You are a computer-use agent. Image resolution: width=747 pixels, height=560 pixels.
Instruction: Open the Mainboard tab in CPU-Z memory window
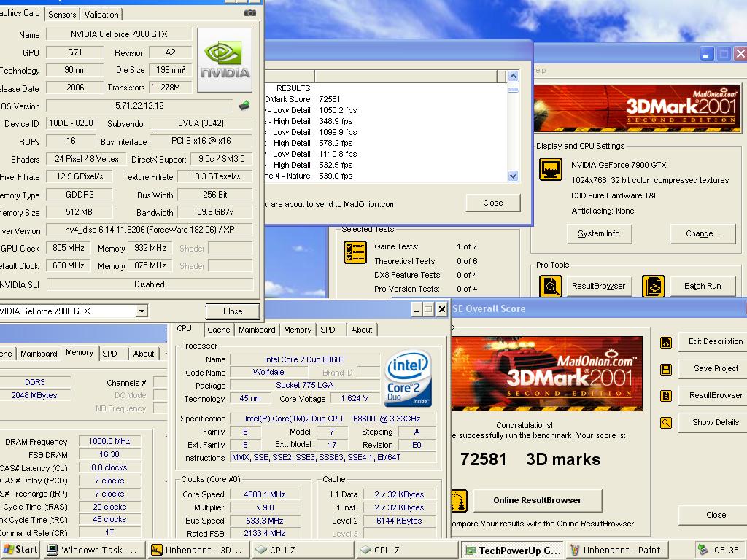[x=39, y=354]
